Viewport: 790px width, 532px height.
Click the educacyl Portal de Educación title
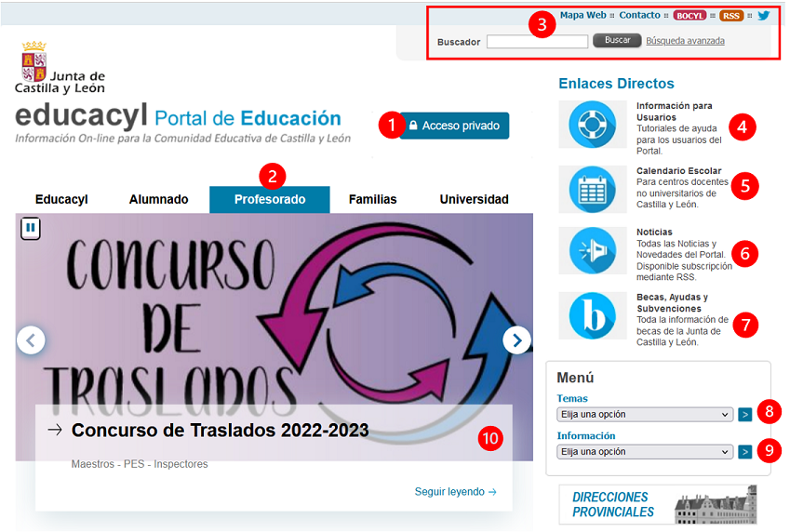178,117
